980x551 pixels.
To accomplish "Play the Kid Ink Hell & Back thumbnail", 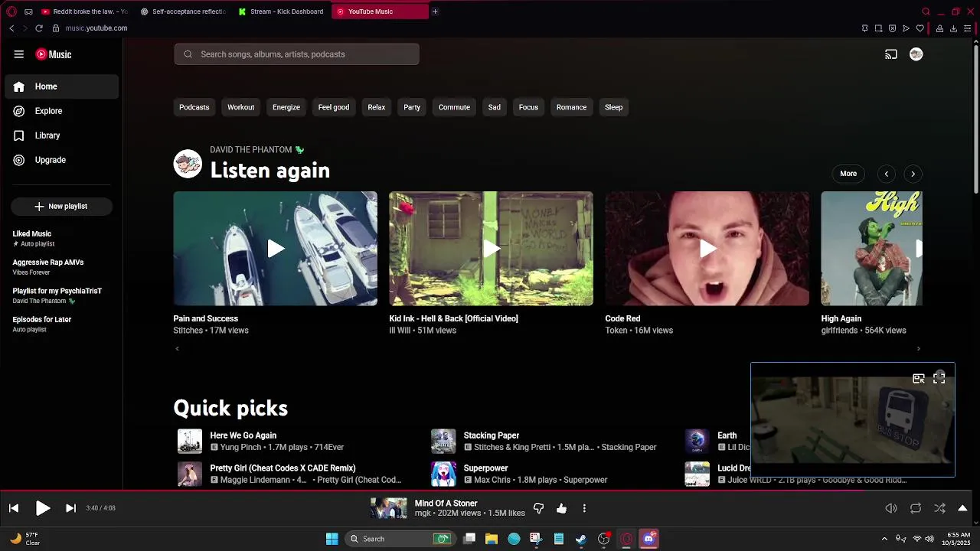I will point(491,249).
